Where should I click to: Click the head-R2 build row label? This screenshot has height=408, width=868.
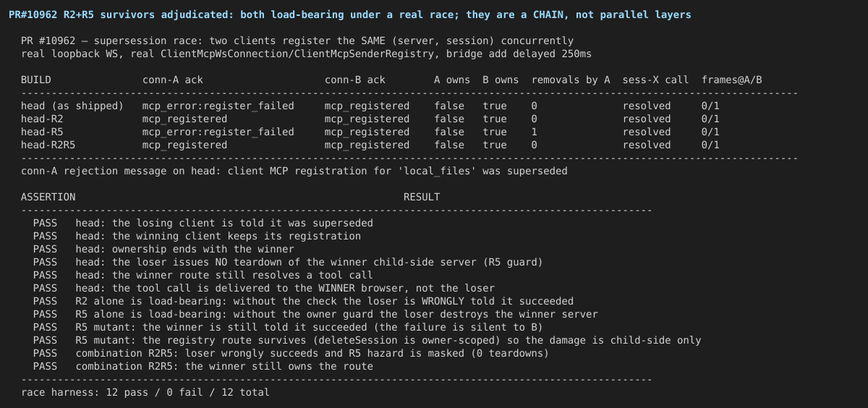pos(42,119)
